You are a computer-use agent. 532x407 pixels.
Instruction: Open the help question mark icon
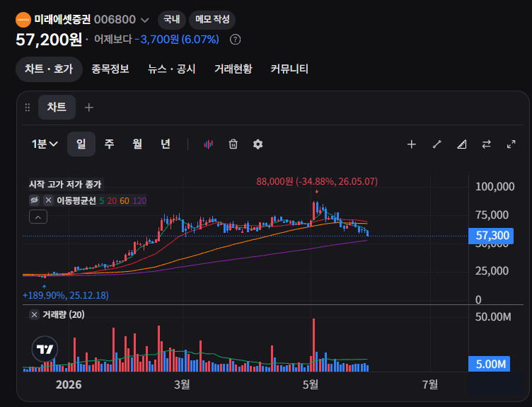coord(235,40)
